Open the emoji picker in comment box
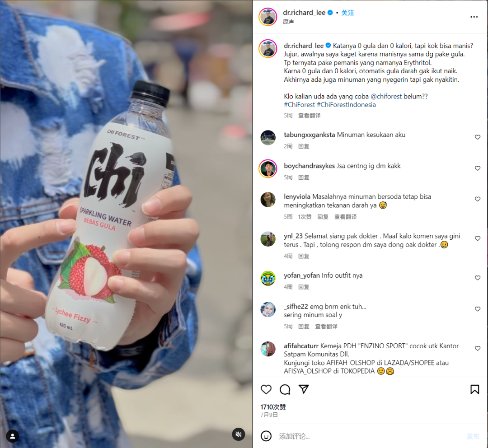 pos(266,436)
